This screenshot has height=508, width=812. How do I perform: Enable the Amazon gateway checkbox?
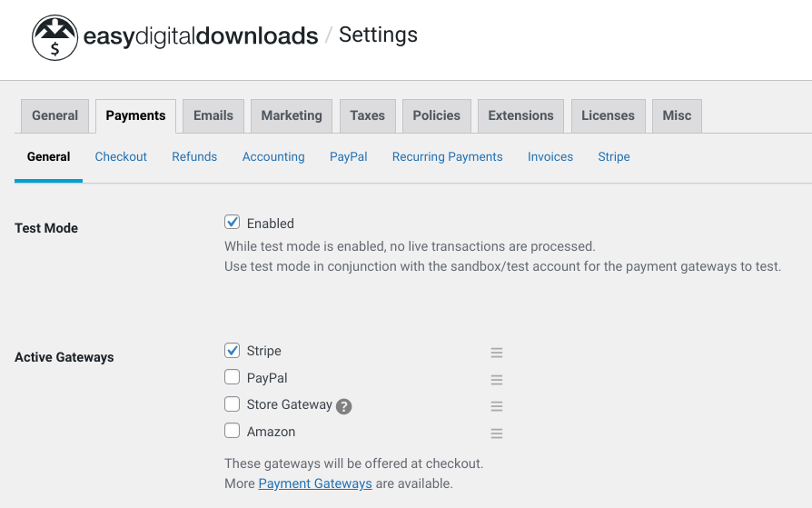(233, 431)
